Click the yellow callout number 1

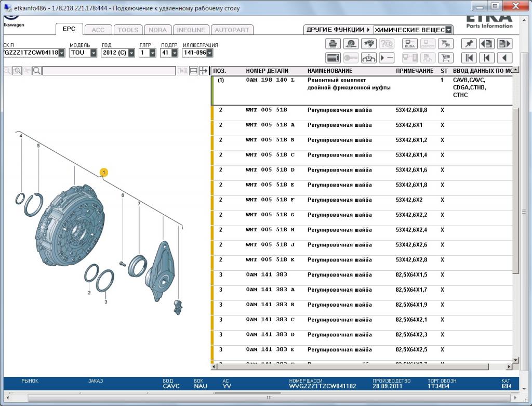(104, 173)
